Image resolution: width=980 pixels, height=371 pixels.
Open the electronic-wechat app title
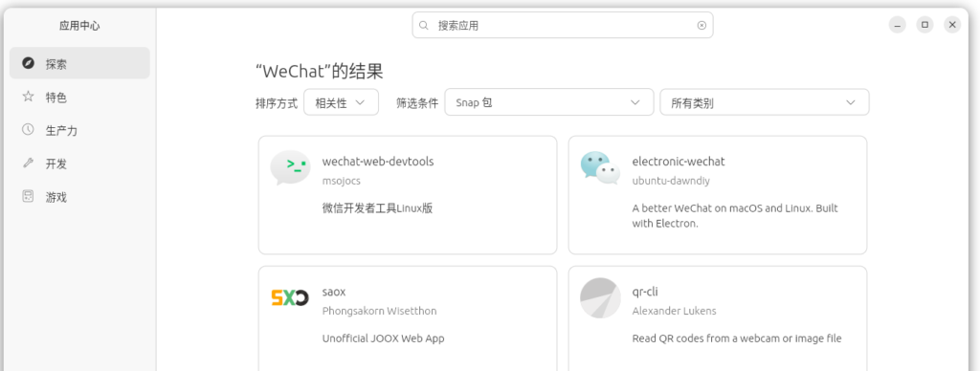point(679,162)
